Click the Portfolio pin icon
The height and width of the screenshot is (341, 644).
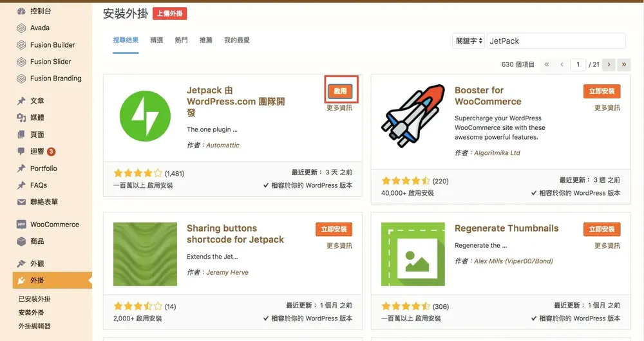tap(21, 168)
